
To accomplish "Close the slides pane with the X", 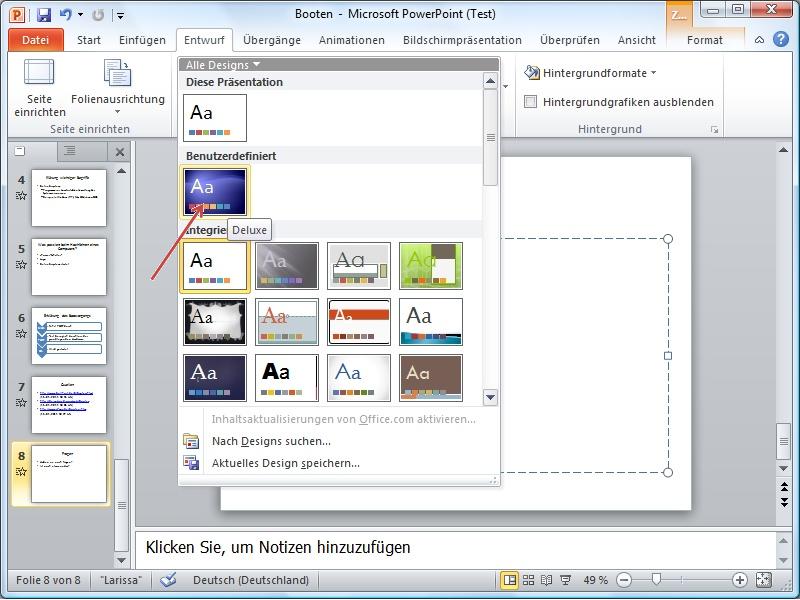I will point(120,152).
